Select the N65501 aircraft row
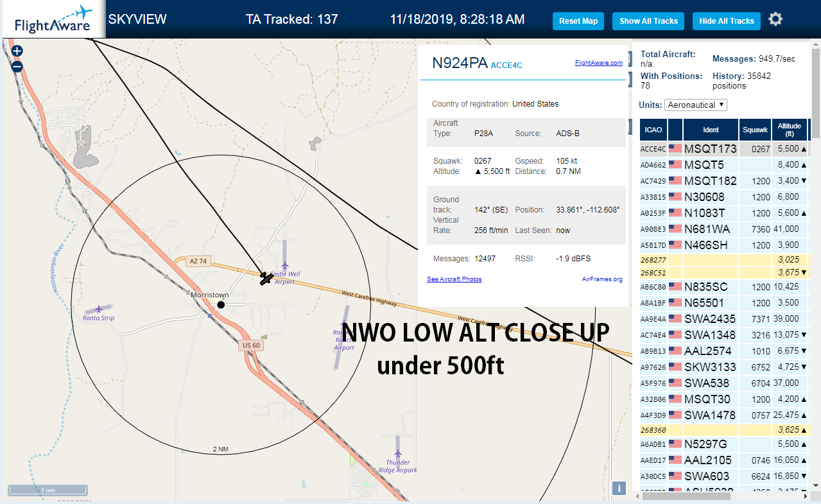821x504 pixels. [724, 303]
